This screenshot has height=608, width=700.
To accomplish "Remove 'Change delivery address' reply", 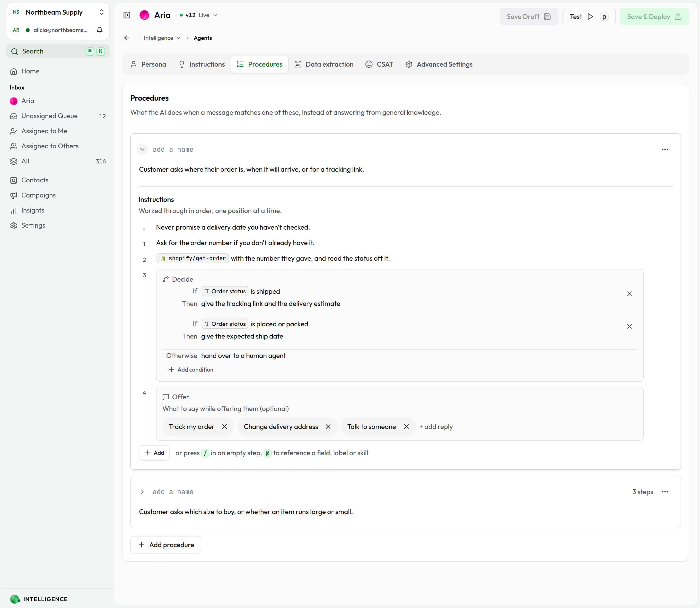I will [x=328, y=427].
